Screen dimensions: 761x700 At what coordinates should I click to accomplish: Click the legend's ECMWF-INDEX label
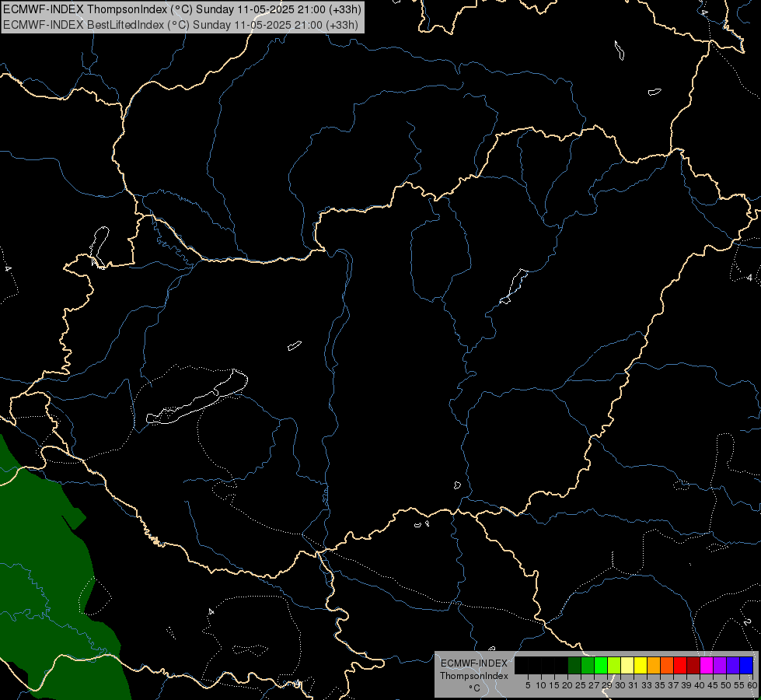473,663
